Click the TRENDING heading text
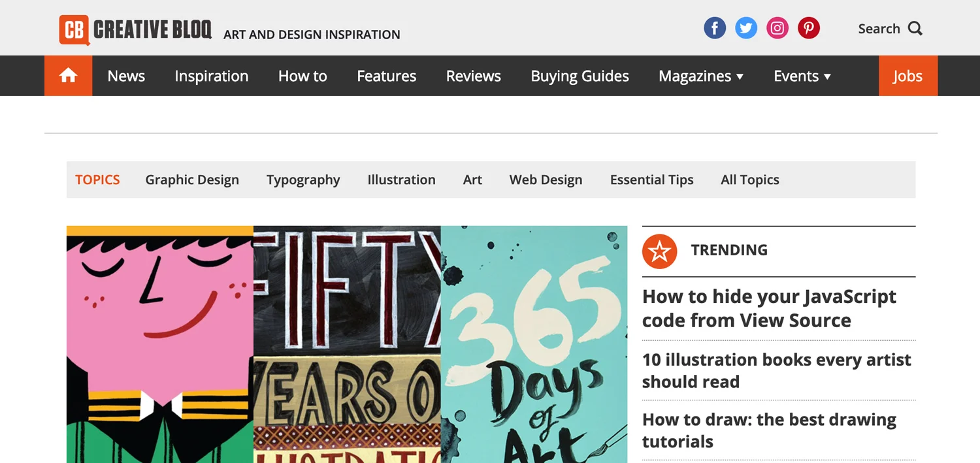980x463 pixels. (x=729, y=250)
